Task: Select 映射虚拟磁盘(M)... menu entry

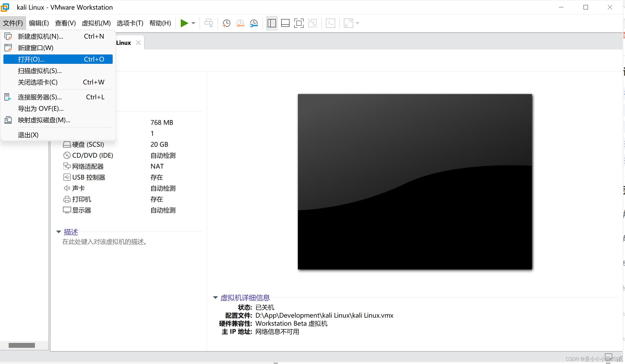Action: pyautogui.click(x=58, y=120)
